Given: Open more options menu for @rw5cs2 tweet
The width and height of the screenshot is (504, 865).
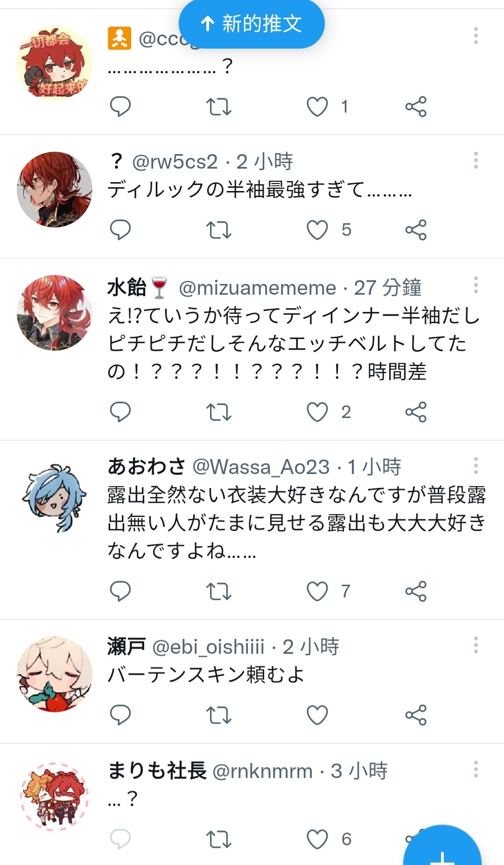Looking at the screenshot, I should tap(476, 160).
